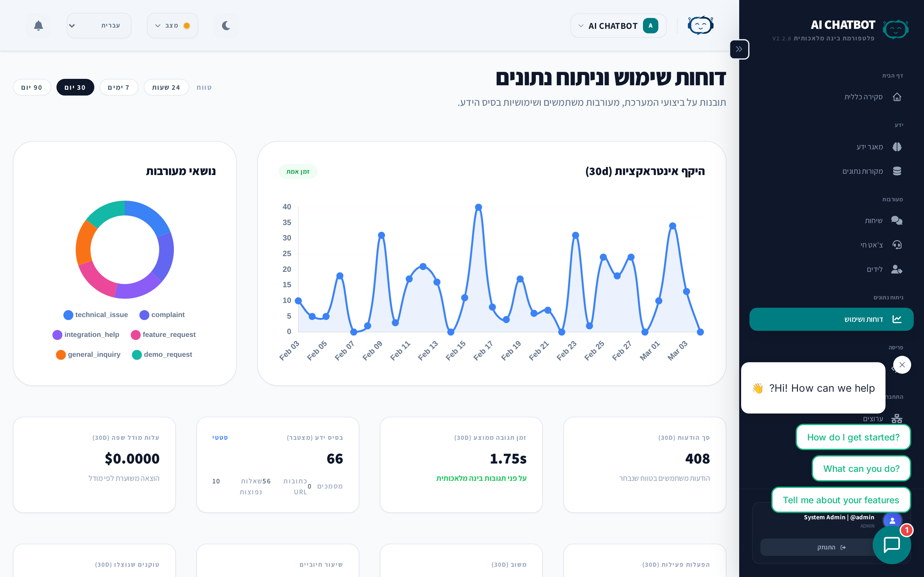Click the notification bell icon
This screenshot has width=924, height=577.
38,26
